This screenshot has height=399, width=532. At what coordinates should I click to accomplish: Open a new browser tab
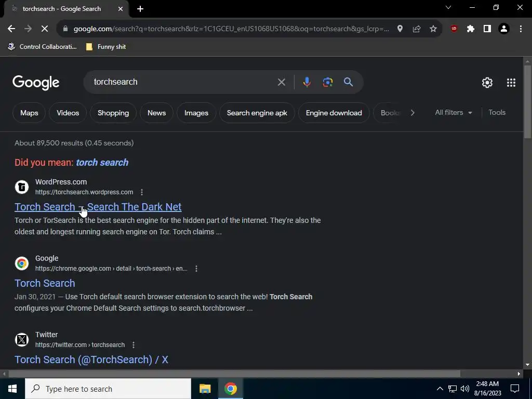pos(140,9)
